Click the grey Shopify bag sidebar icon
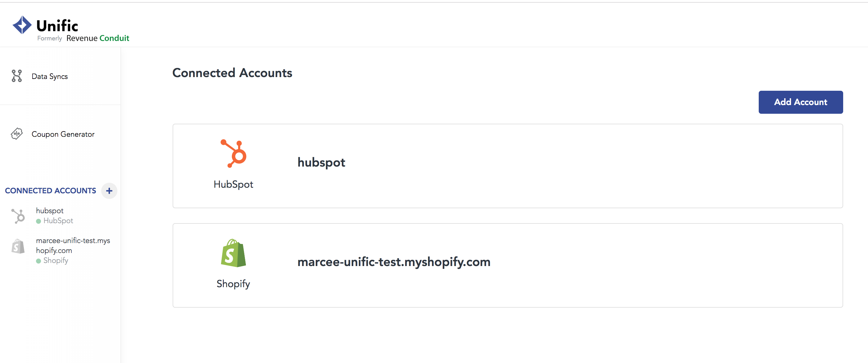The width and height of the screenshot is (868, 363). [18, 246]
